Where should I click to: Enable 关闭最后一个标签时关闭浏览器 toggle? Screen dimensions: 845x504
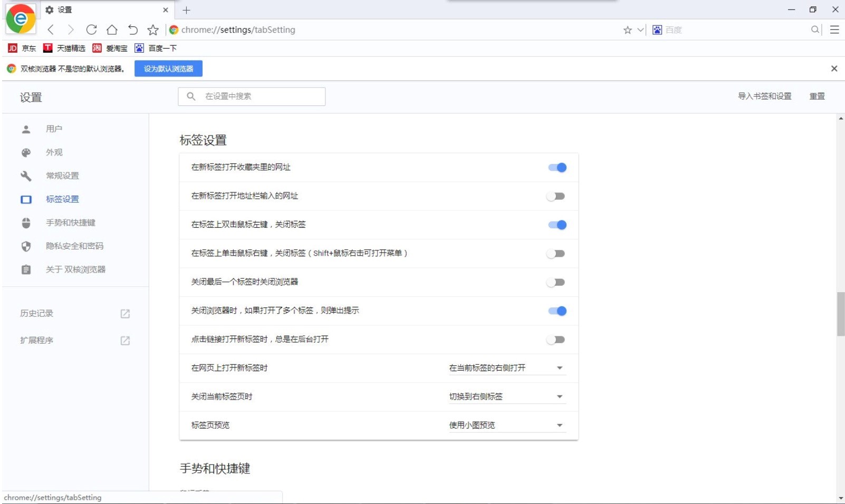[556, 282]
